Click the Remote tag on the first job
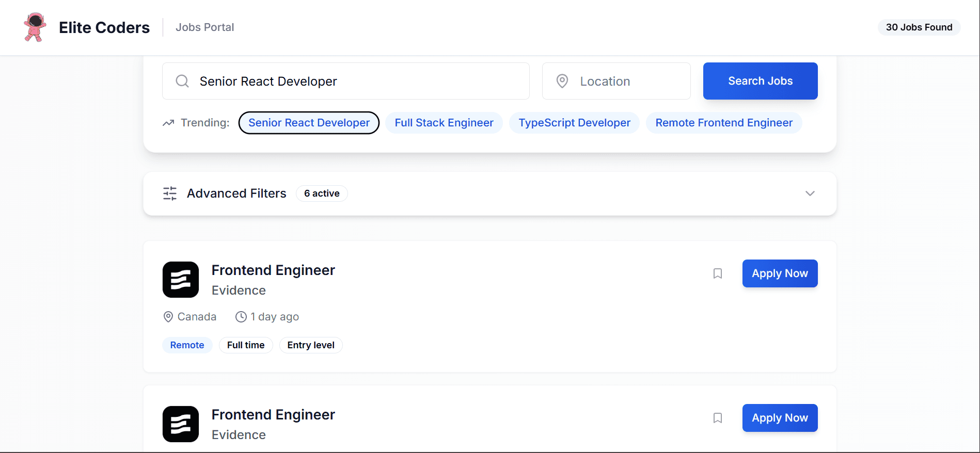980x453 pixels. click(187, 345)
